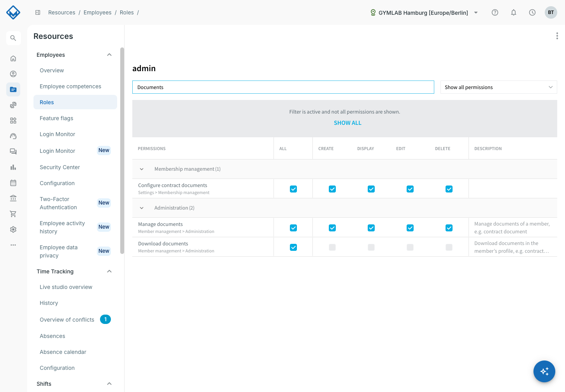Open the speedometer dashboard icon in rail
Viewport: 565px width, 392px height.
pyautogui.click(x=13, y=136)
